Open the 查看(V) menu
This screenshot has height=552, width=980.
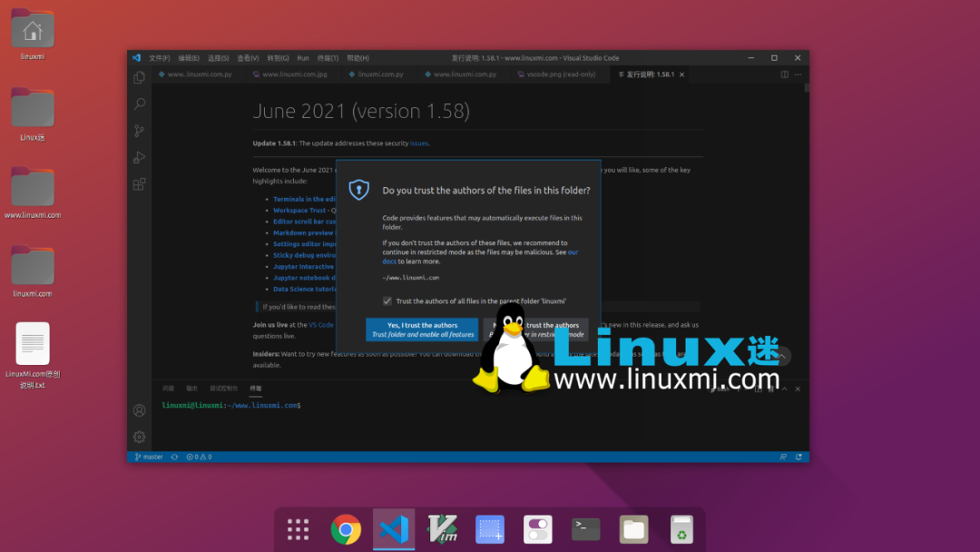(248, 58)
